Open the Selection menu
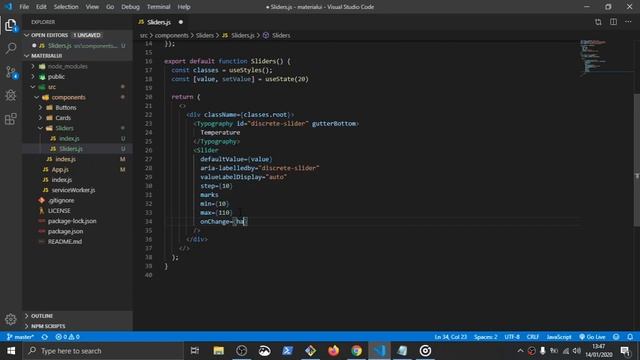The width and height of the screenshot is (640, 360). pos(66,7)
